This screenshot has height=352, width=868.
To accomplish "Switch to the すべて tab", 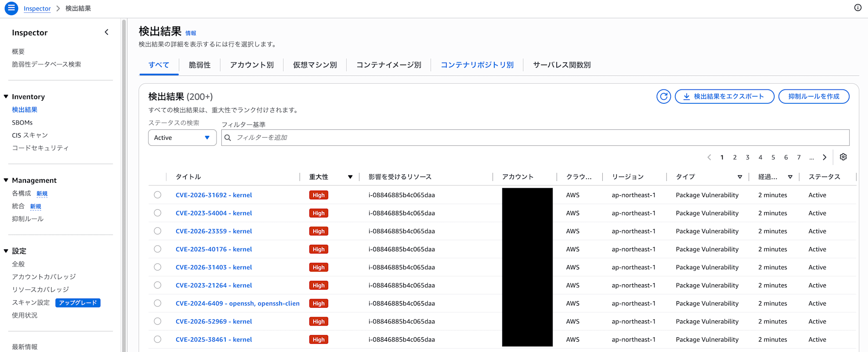I will tap(159, 65).
